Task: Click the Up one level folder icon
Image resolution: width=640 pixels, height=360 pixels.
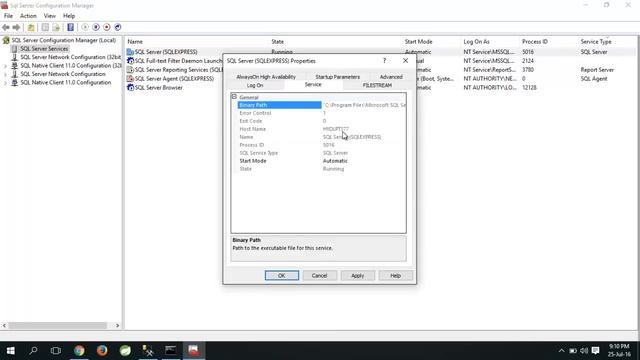Action: tap(31, 27)
